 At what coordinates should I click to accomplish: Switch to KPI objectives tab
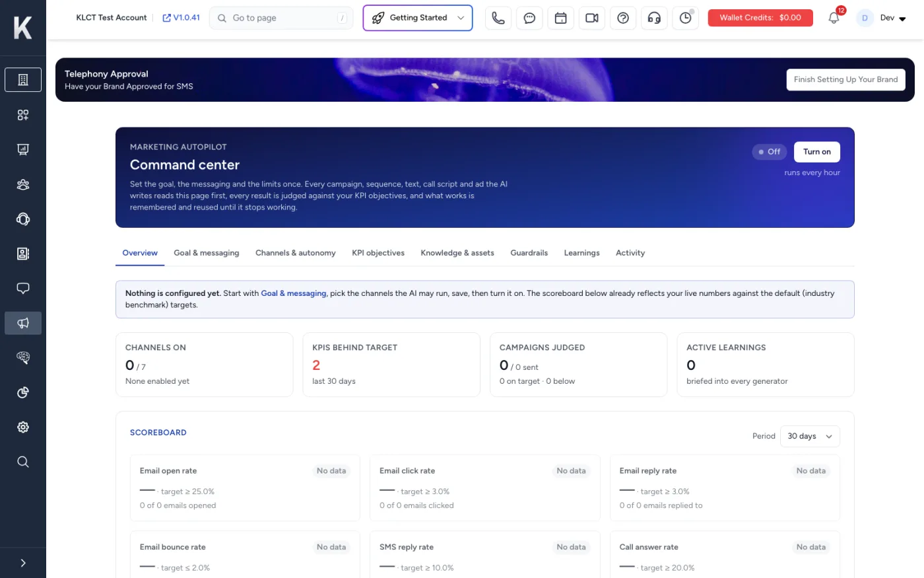(378, 253)
